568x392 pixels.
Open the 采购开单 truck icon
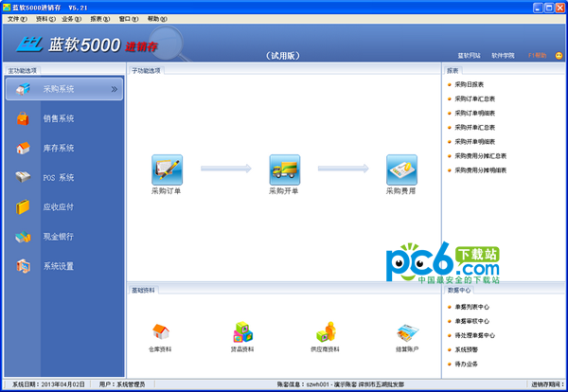pos(284,169)
